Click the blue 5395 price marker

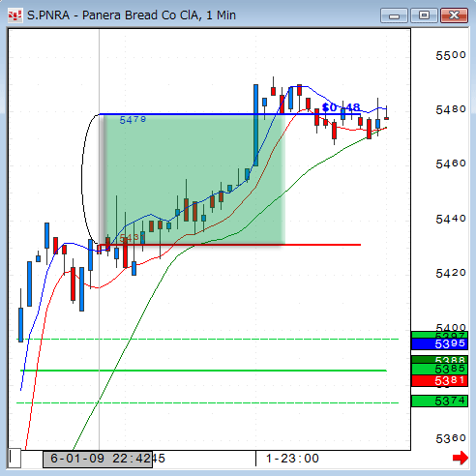click(x=439, y=344)
